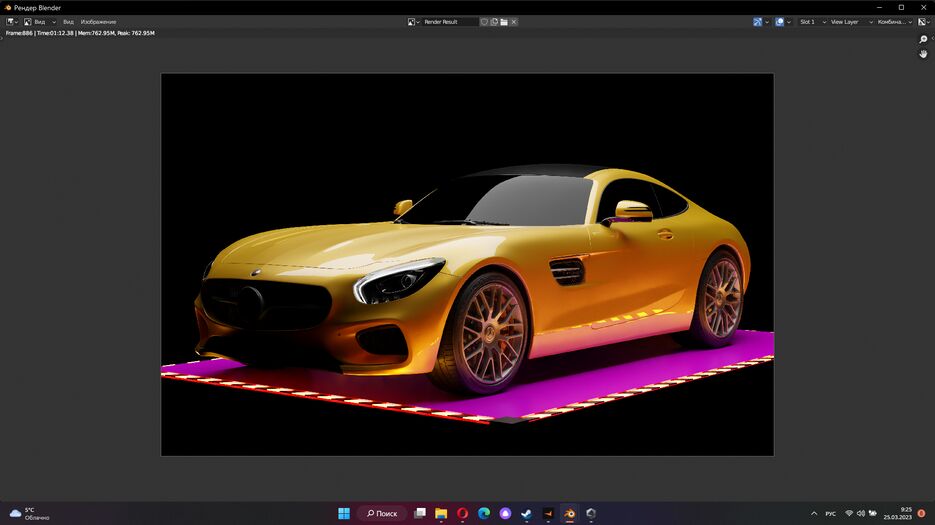Open Microsoft Edge from the taskbar
The height and width of the screenshot is (525, 935).
(x=484, y=513)
